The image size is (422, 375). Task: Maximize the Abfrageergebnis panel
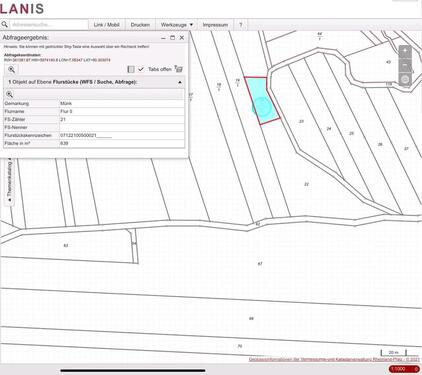pyautogui.click(x=172, y=38)
